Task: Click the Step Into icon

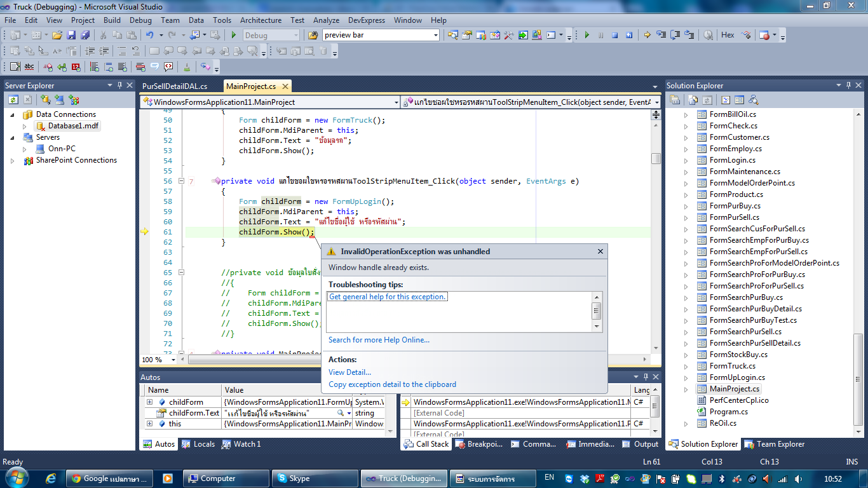Action: [661, 35]
